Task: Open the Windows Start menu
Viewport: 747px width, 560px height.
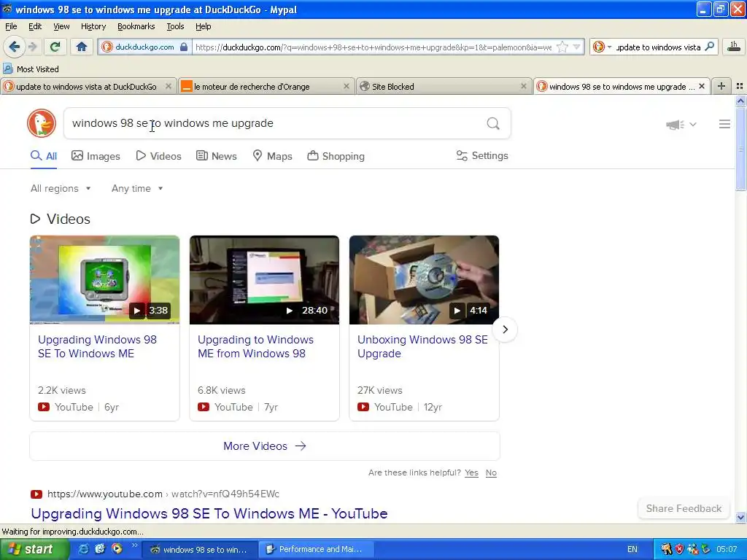Action: (x=35, y=550)
